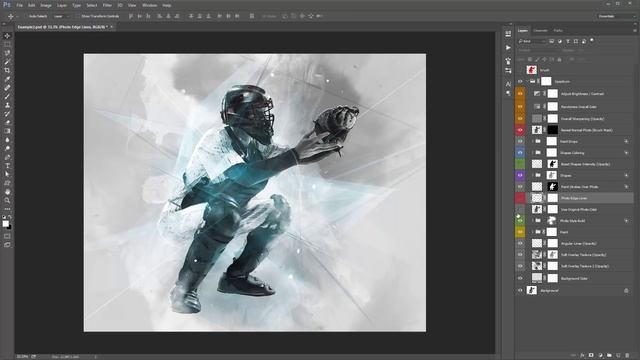Add a layer style with fx icon

click(x=582, y=356)
